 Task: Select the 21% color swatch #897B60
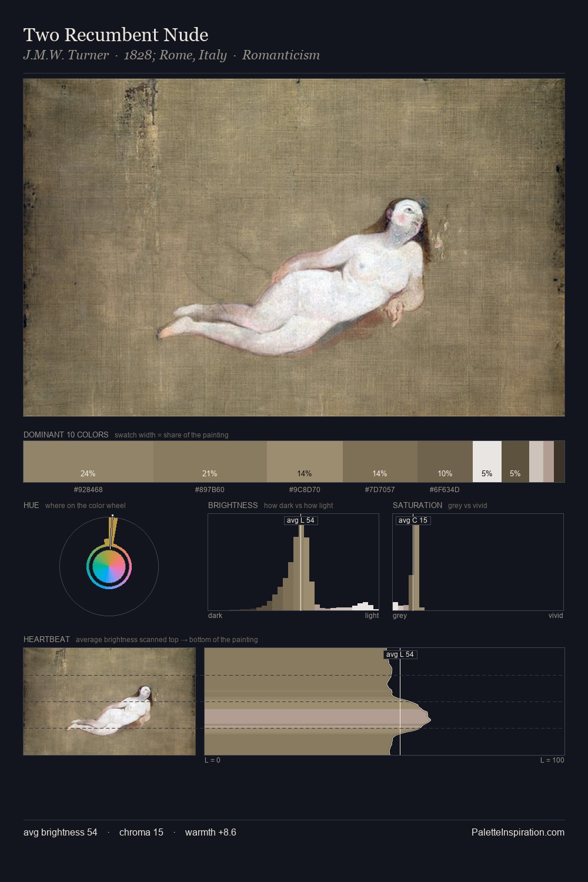point(210,462)
